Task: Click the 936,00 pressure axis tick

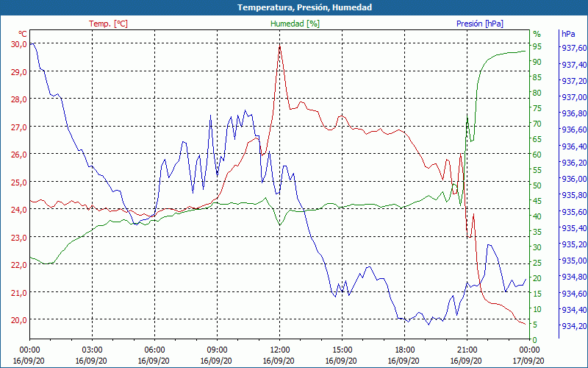Action: click(x=574, y=179)
